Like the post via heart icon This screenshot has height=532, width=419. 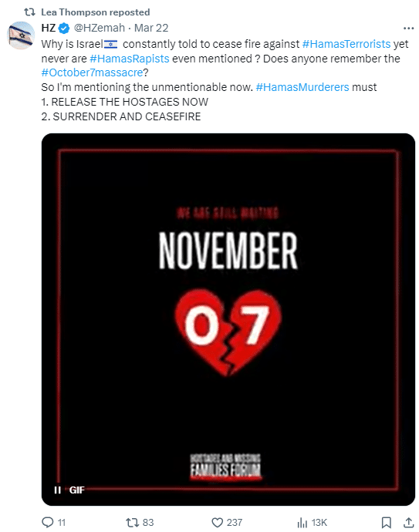tap(217, 522)
